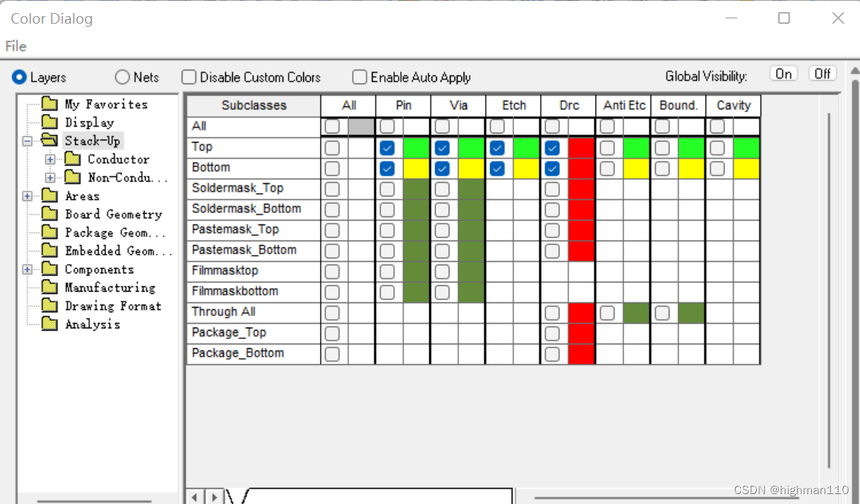
Task: Open the Drawing Format folder icon
Action: 50,305
